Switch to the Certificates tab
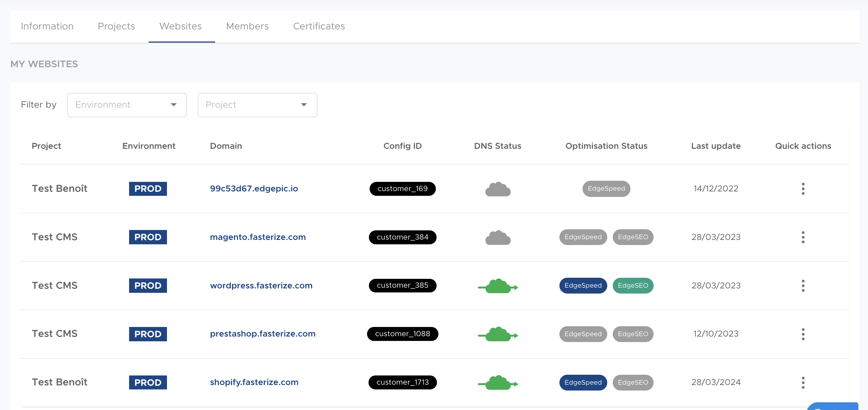 coord(319,26)
